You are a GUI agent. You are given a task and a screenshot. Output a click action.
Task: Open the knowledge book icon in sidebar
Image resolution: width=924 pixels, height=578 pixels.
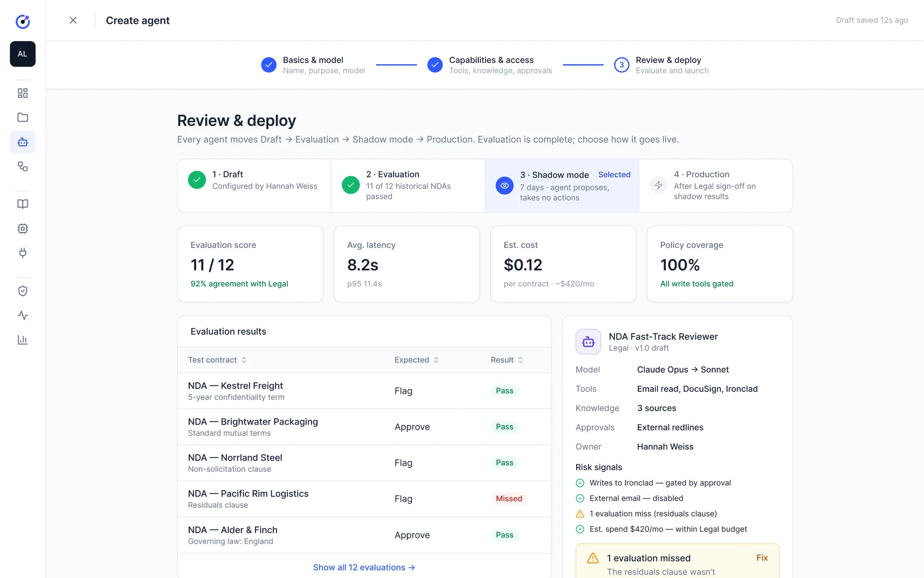click(23, 204)
